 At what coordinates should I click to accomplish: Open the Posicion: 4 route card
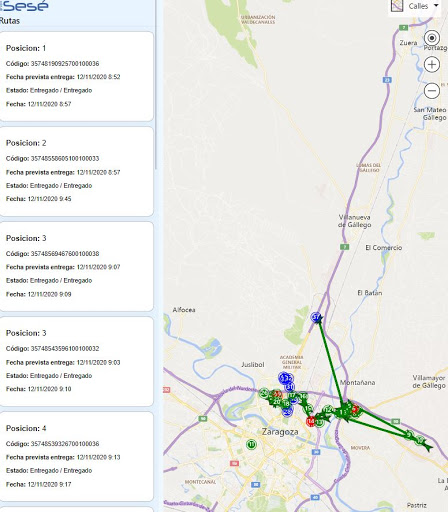coord(76,456)
